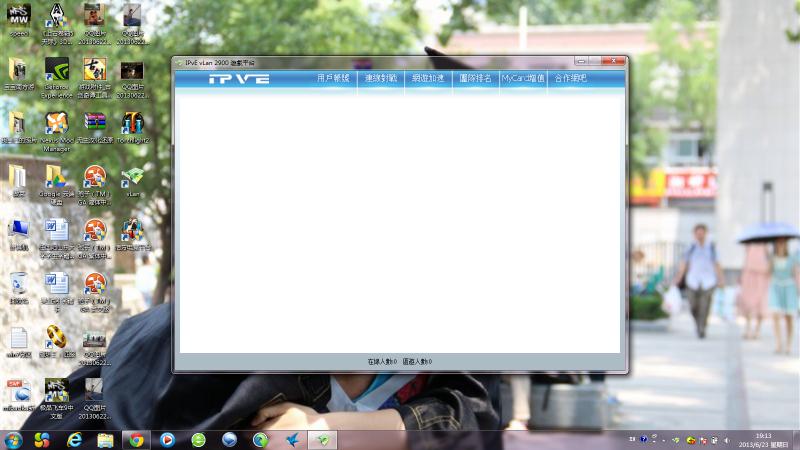Viewport: 800px width, 450px height.
Task: Open the 合作網吧 tab
Action: click(x=570, y=78)
